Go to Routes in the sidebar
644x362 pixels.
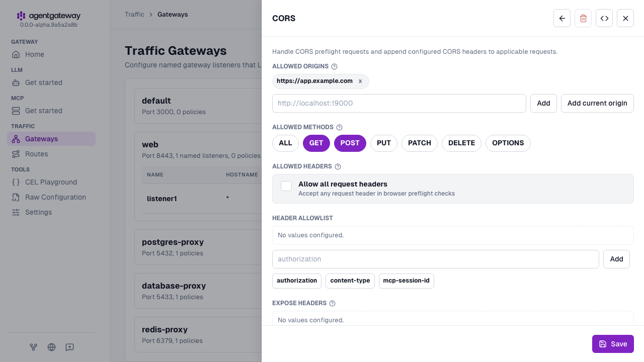(51, 154)
